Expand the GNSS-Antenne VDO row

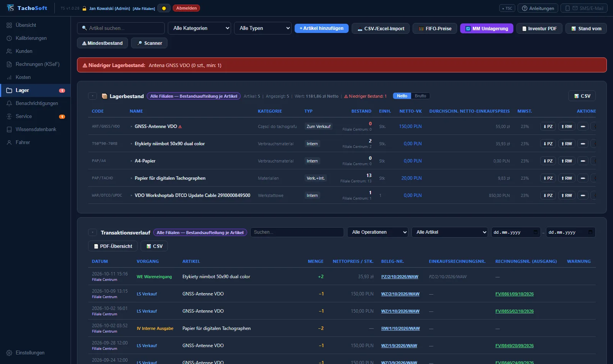click(x=131, y=126)
